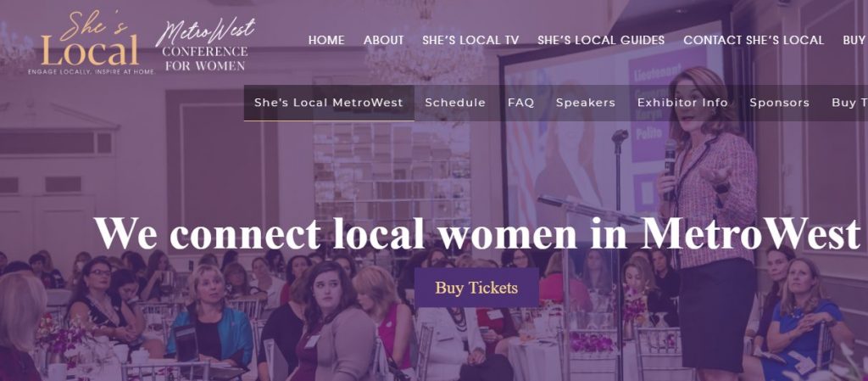Open the Exhibitor Info tab

(682, 103)
